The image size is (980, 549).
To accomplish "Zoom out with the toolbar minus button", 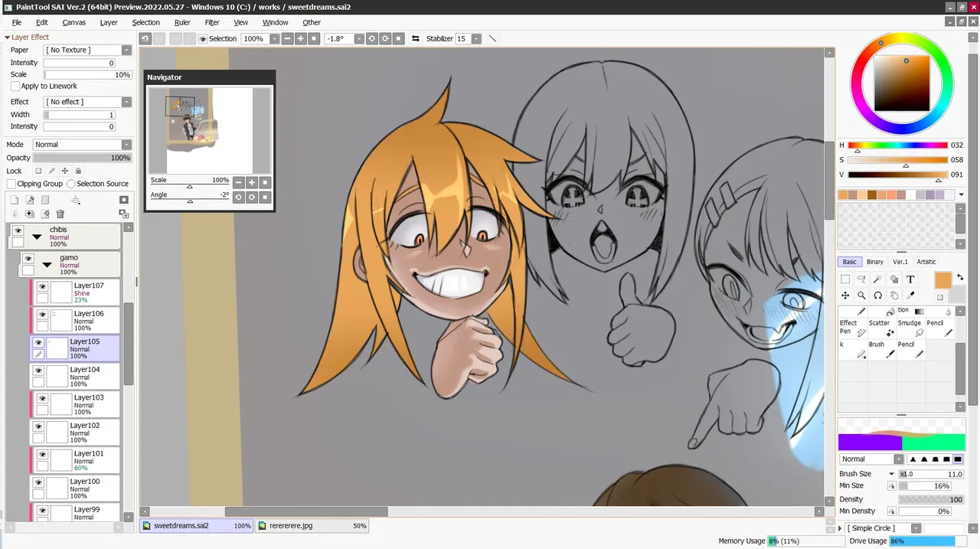I will click(287, 38).
